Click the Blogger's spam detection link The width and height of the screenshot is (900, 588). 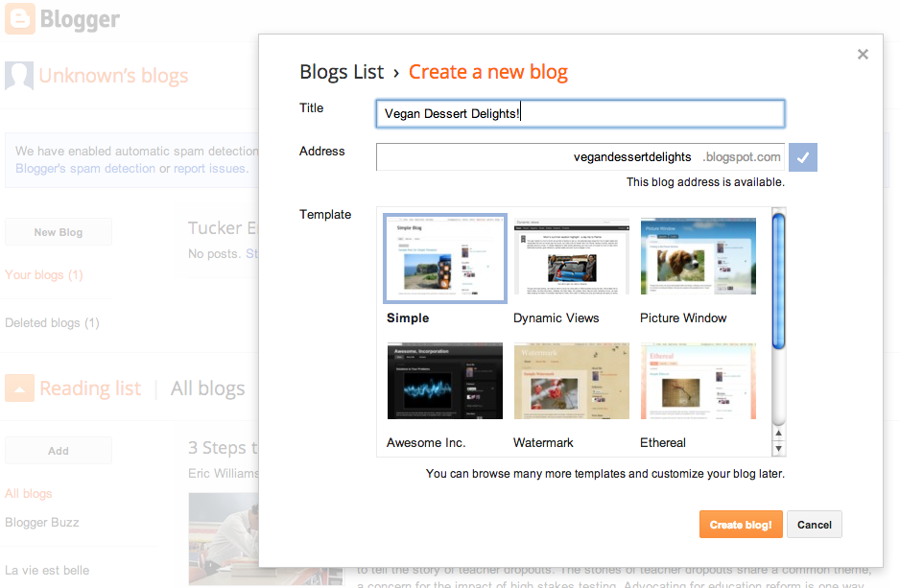point(85,169)
